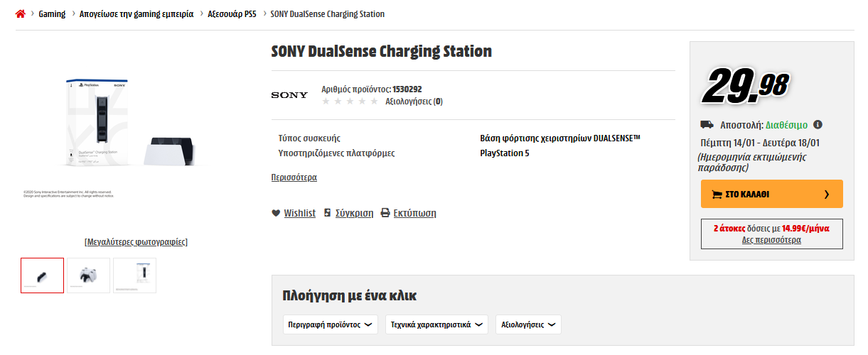Click the Σύγκριση compare icon
The height and width of the screenshot is (355, 868).
(x=327, y=213)
